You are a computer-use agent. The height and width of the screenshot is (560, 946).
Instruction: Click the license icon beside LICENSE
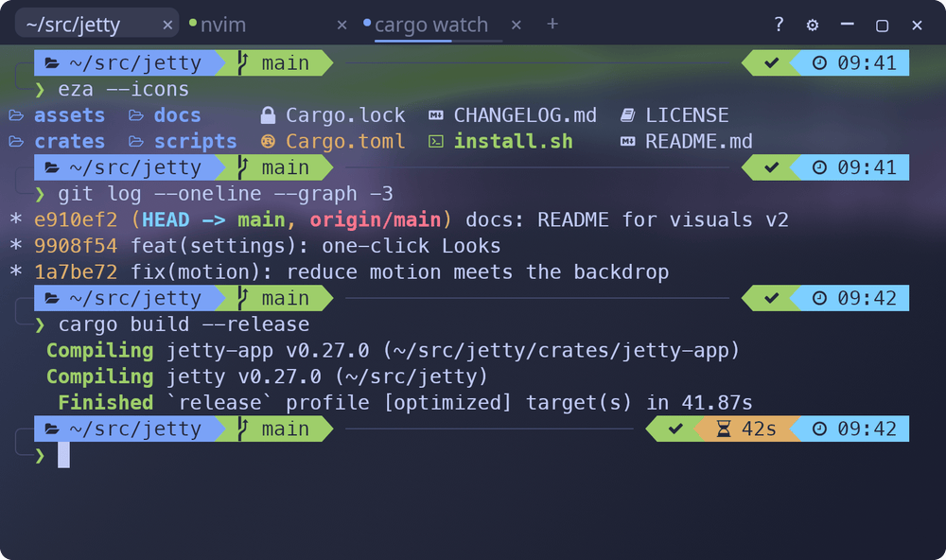627,115
